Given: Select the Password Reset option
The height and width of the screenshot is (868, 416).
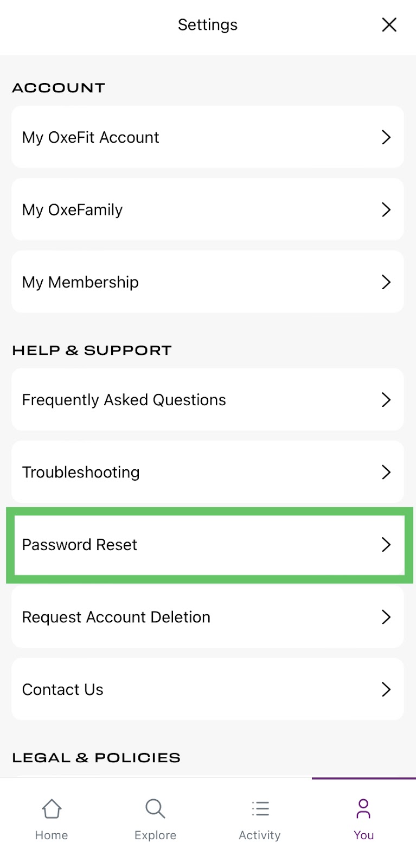Looking at the screenshot, I should tap(80, 545).
